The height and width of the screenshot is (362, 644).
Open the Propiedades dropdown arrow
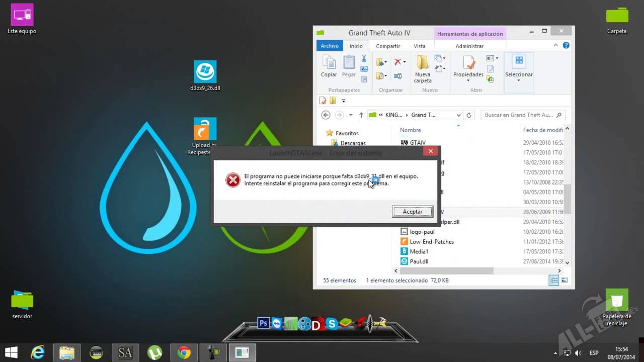[x=468, y=80]
